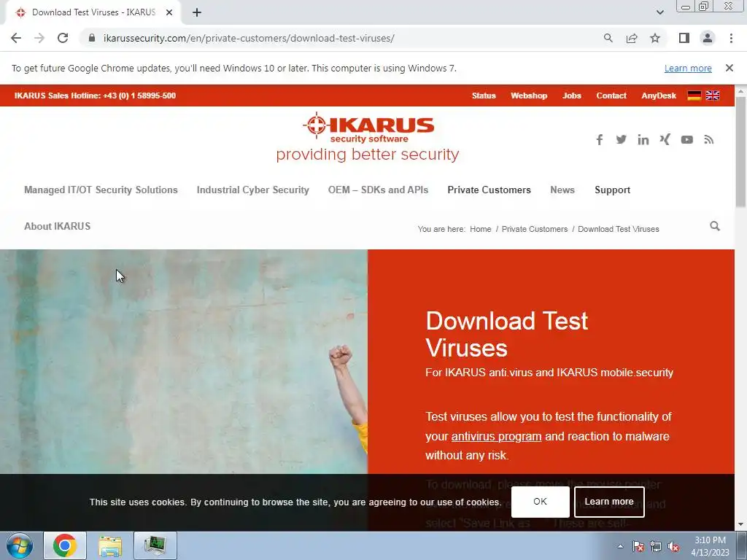Open the Webshop link
The height and width of the screenshot is (560, 747).
click(x=529, y=96)
